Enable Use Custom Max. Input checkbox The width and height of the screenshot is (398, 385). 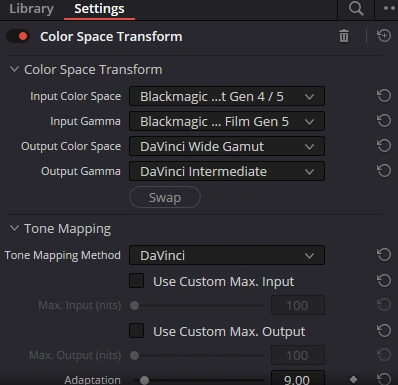click(x=136, y=281)
